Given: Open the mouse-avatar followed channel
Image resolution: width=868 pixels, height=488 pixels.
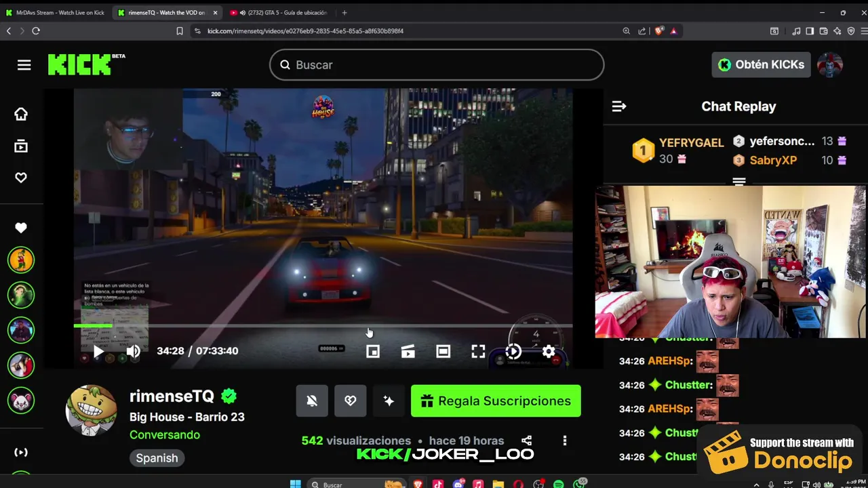Looking at the screenshot, I should click(x=21, y=401).
